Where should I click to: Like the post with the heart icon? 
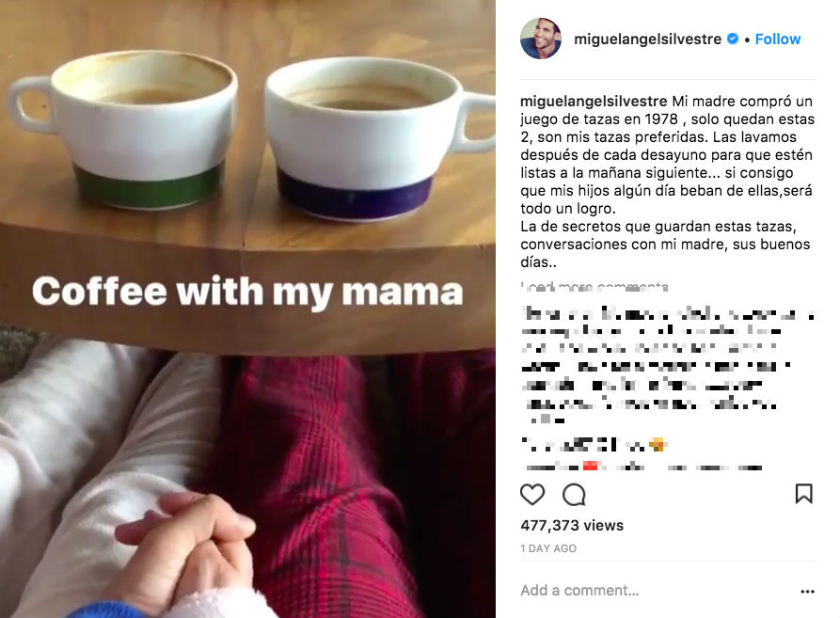(532, 494)
